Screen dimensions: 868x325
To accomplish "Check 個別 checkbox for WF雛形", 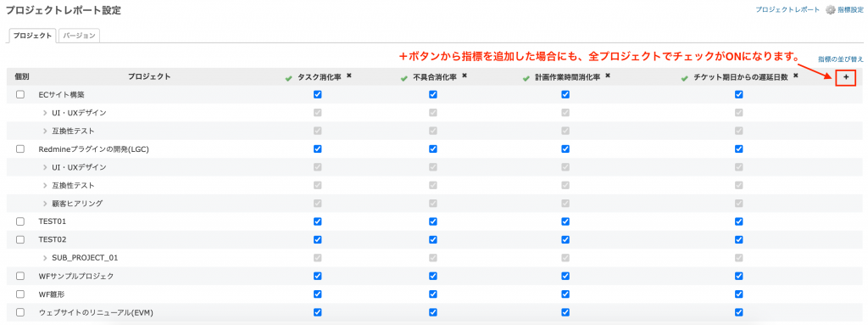I will pos(20,294).
